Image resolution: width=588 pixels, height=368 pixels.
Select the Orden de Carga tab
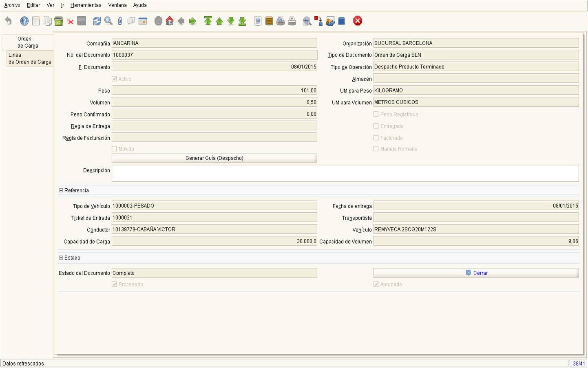pos(28,42)
